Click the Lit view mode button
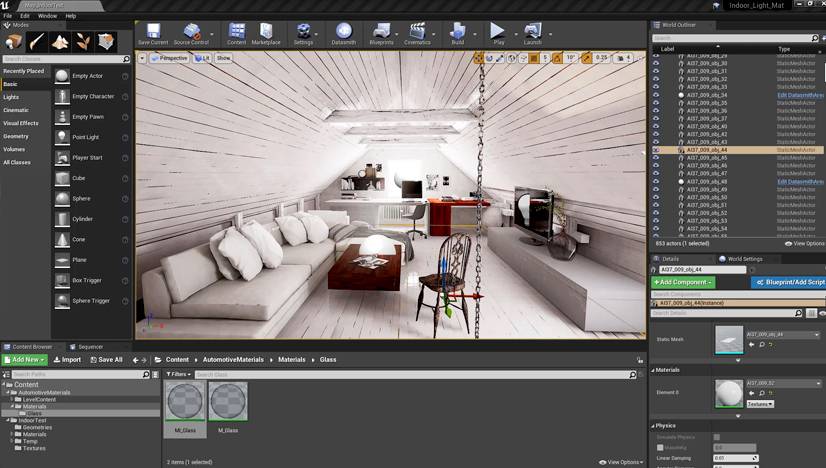 pos(202,58)
